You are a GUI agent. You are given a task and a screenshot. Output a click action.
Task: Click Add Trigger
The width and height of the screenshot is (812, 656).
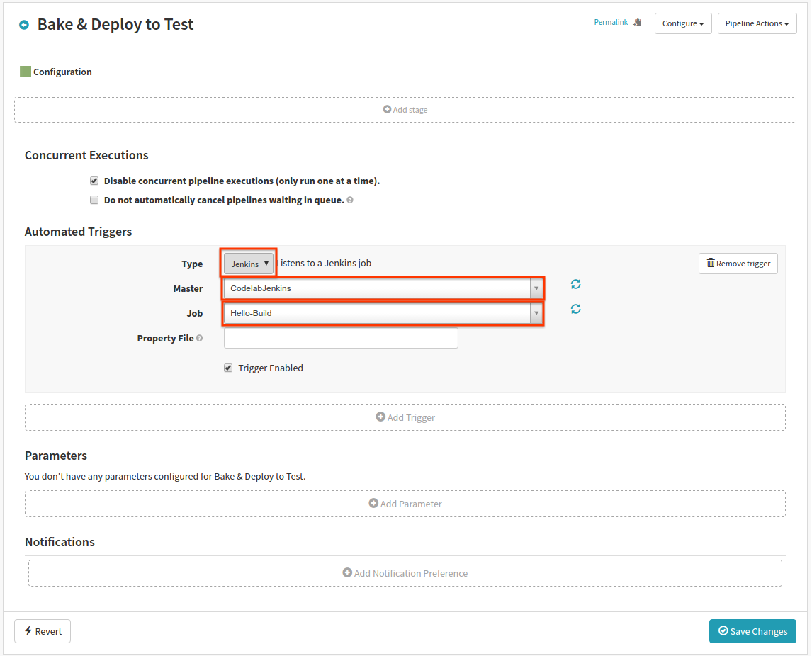click(x=405, y=417)
